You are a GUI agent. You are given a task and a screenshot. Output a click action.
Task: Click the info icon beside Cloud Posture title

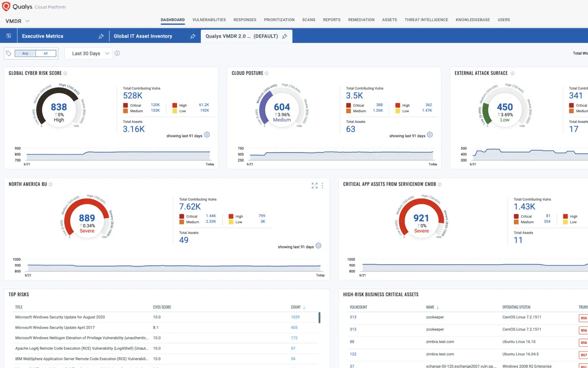click(x=267, y=73)
